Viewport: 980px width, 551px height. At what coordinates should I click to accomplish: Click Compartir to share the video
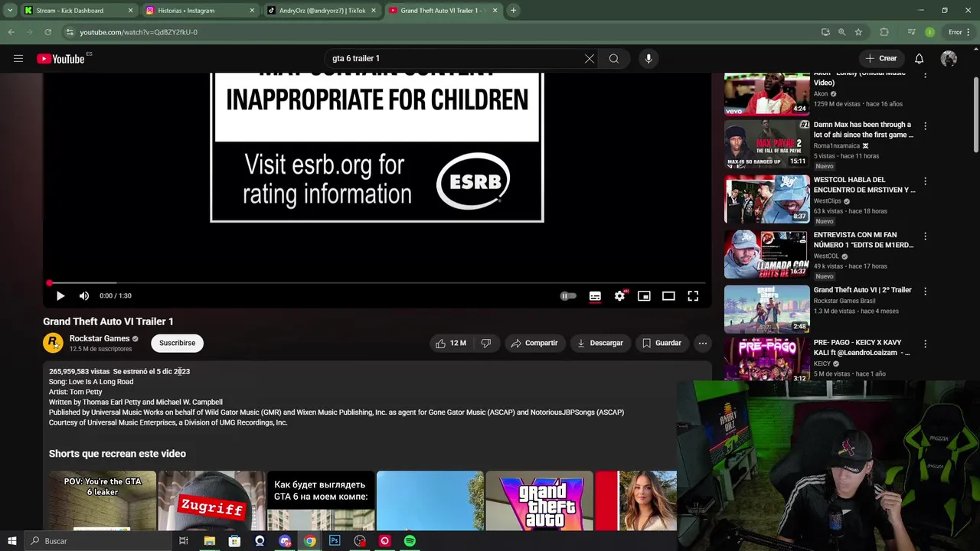coord(534,343)
